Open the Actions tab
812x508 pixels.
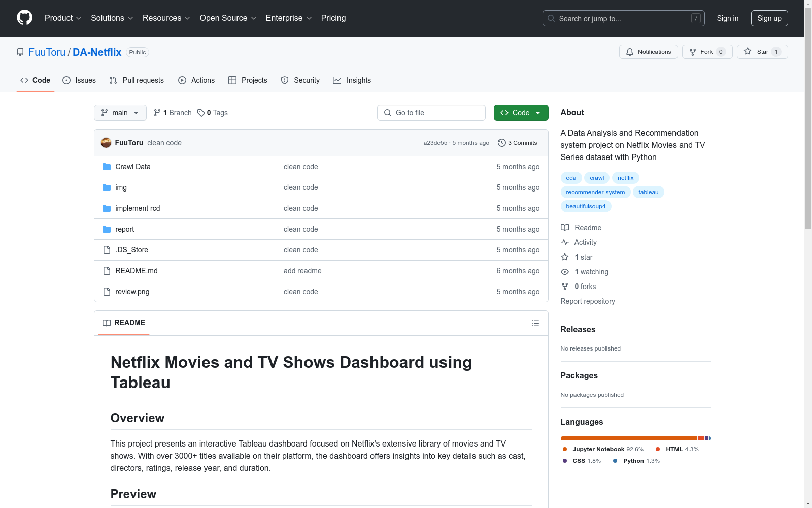click(x=196, y=80)
